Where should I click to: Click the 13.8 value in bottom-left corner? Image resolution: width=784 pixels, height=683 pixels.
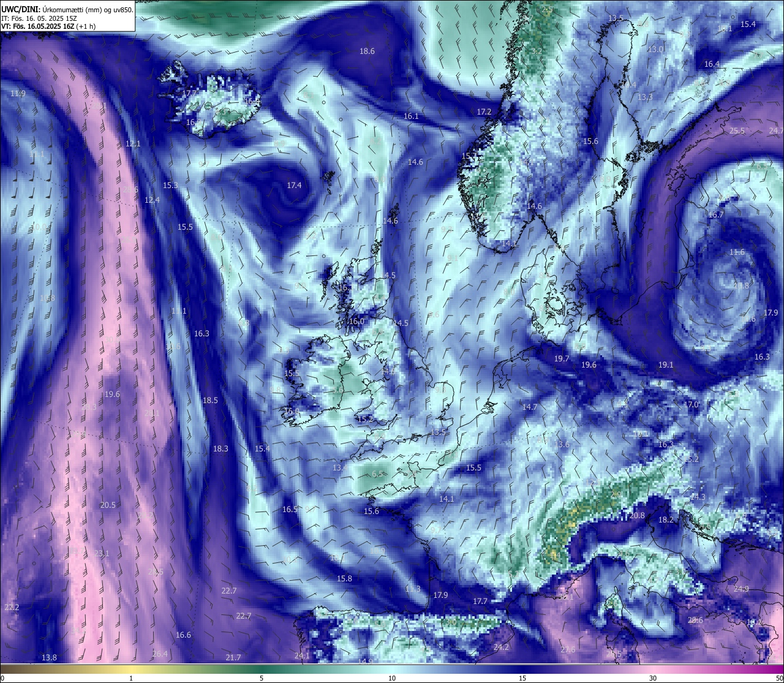click(49, 657)
